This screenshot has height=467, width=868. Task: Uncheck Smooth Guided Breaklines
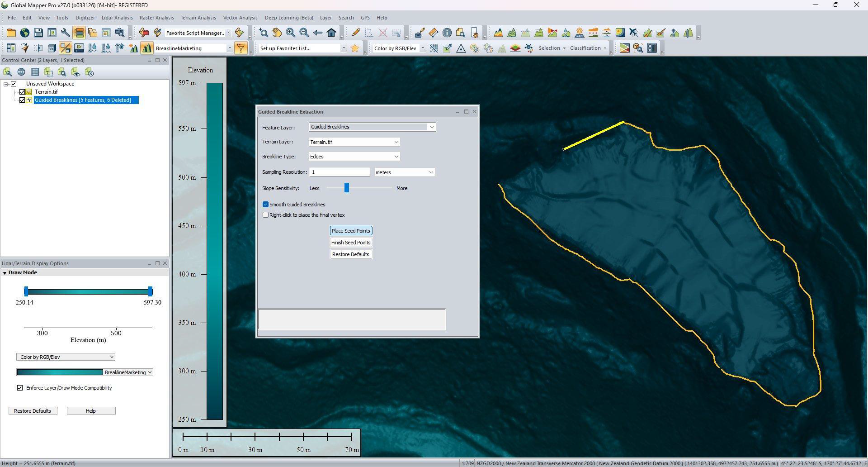point(266,205)
